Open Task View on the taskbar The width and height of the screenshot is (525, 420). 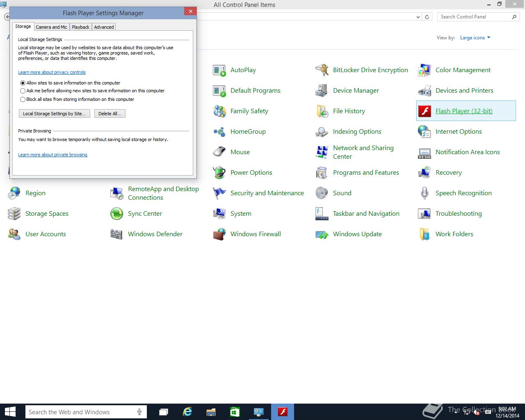point(164,412)
